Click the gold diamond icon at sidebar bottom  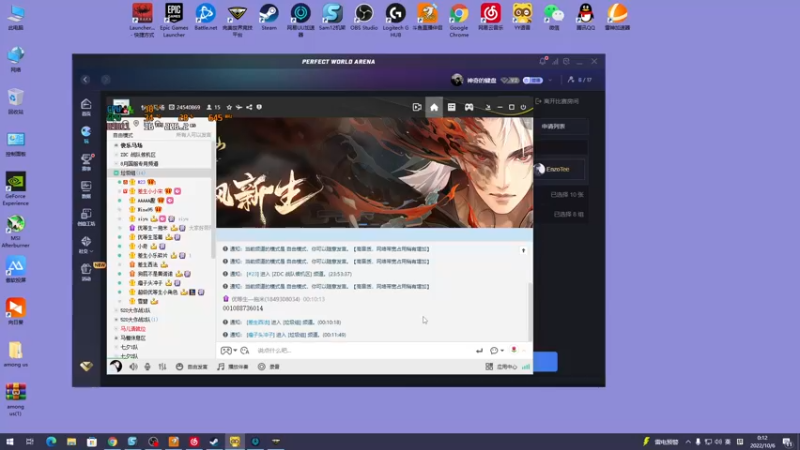click(x=86, y=366)
